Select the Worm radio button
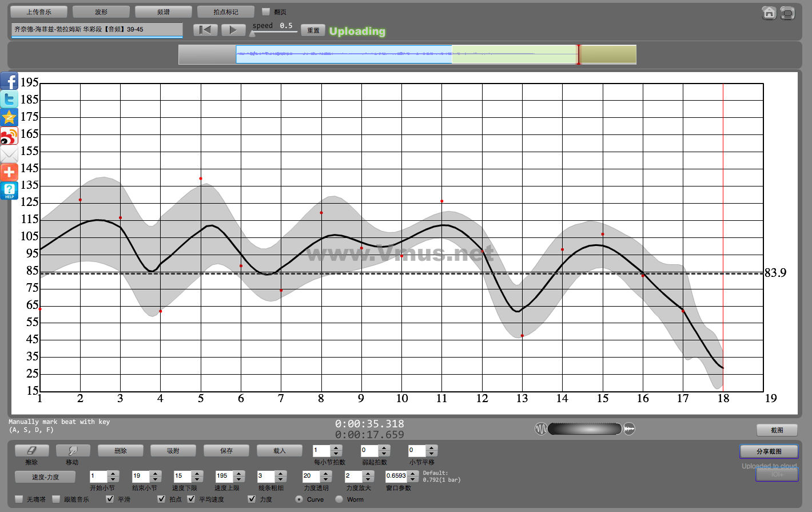812x512 pixels. click(x=339, y=499)
